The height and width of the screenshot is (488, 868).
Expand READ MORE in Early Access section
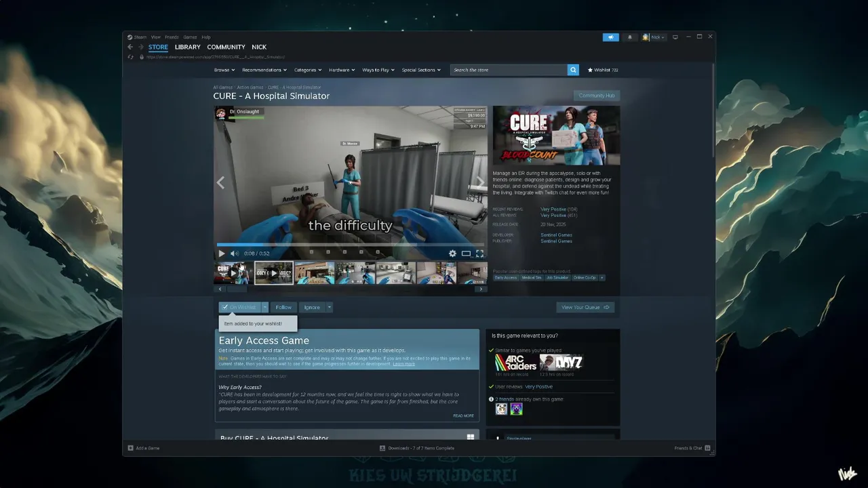click(x=464, y=415)
